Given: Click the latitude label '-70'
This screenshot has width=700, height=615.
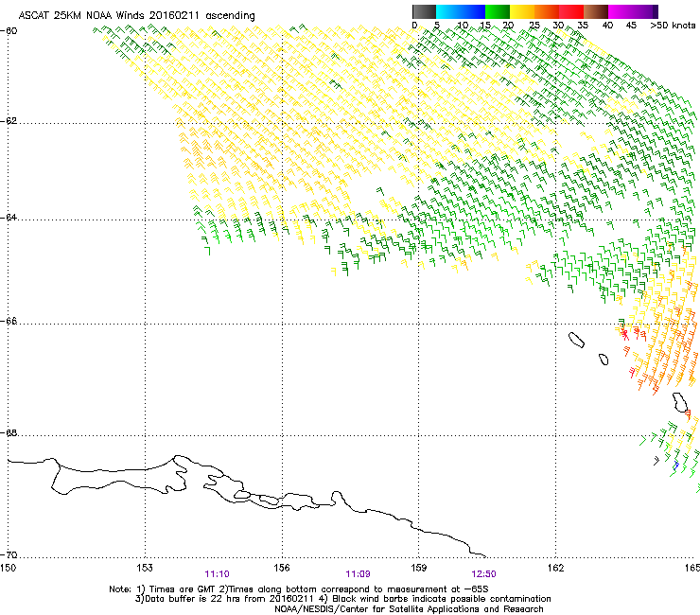Looking at the screenshot, I should coord(9,555).
